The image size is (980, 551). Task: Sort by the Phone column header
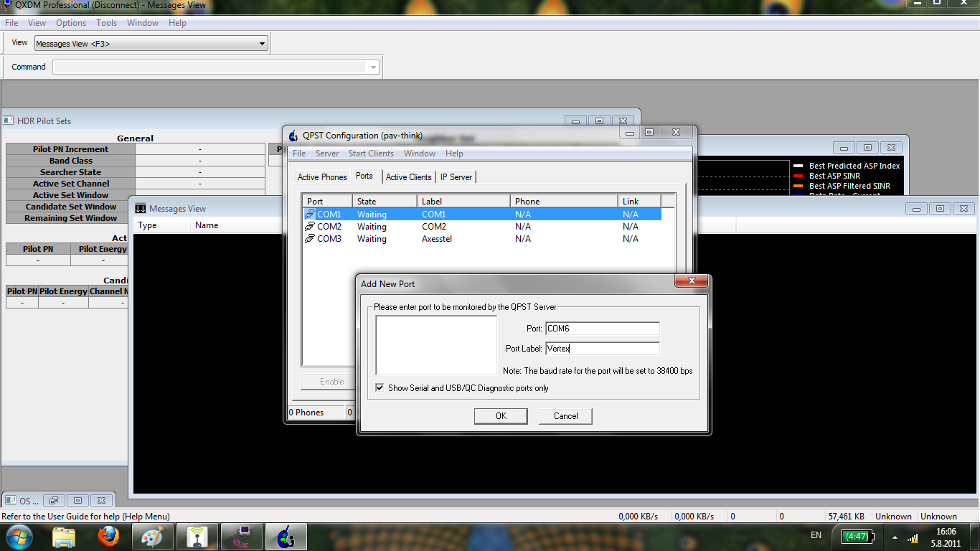pos(564,202)
